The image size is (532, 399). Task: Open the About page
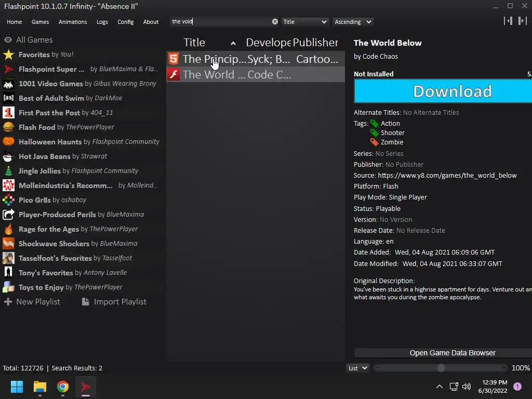click(151, 22)
